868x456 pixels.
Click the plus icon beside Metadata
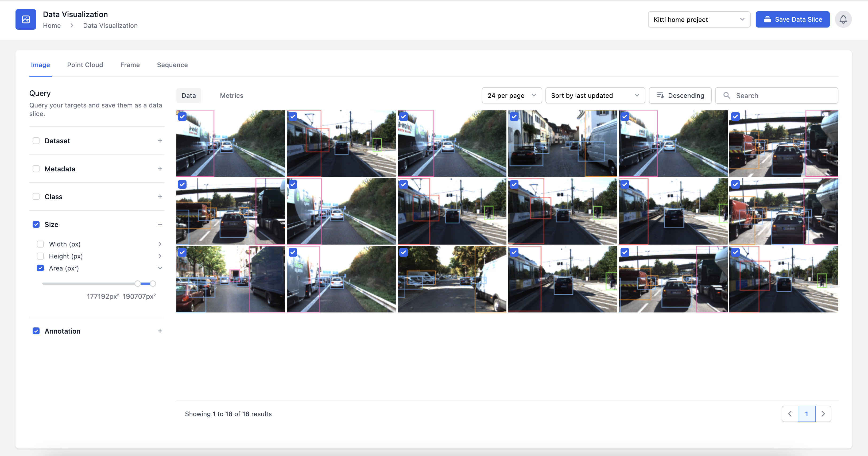tap(160, 168)
